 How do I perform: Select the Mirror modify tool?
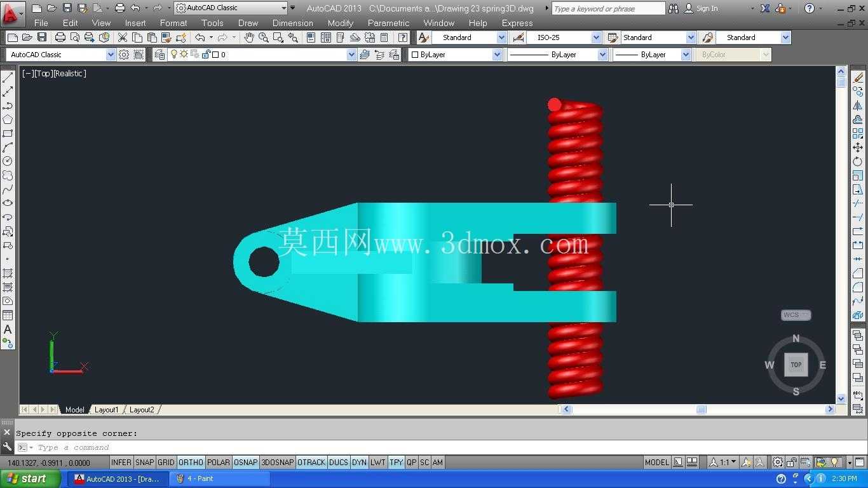[858, 105]
